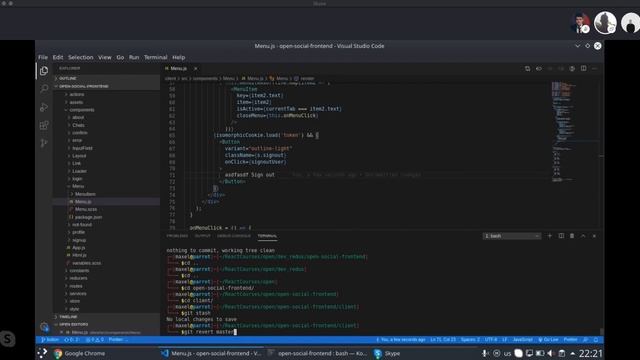Image resolution: width=640 pixels, height=360 pixels.
Task: Show hidden system tray icons with the up arrow
Action: tap(572, 353)
